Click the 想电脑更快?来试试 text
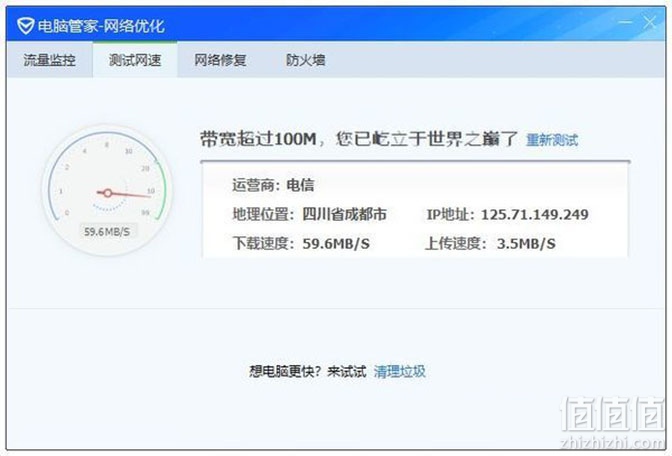 click(308, 371)
